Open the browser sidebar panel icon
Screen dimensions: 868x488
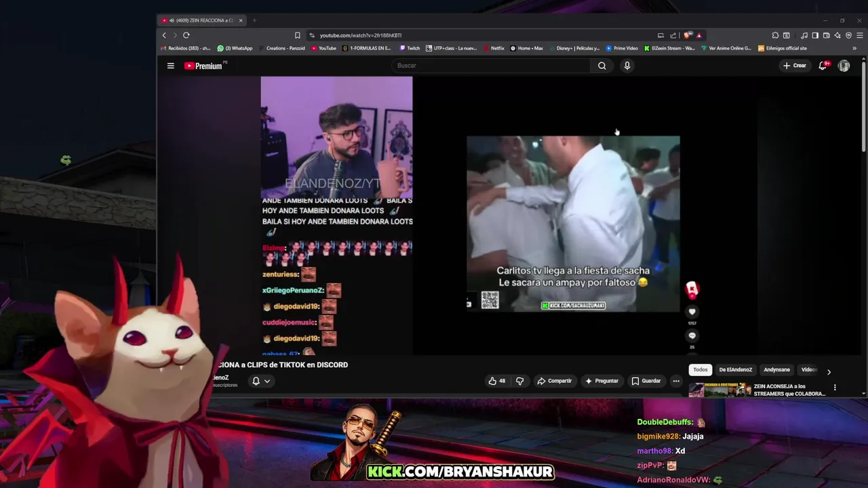(815, 35)
